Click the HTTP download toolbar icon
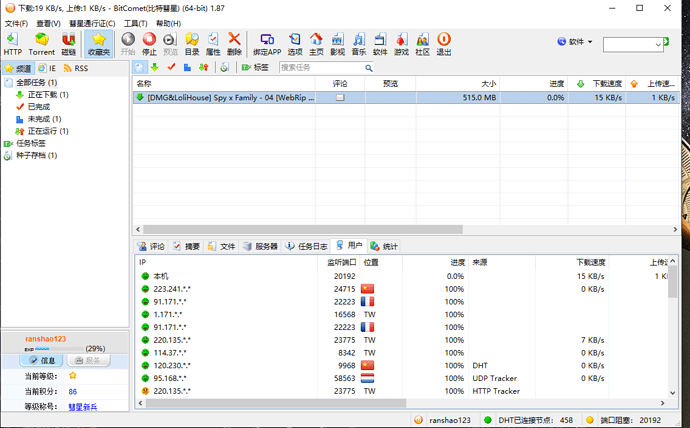The height and width of the screenshot is (428, 690). click(12, 44)
